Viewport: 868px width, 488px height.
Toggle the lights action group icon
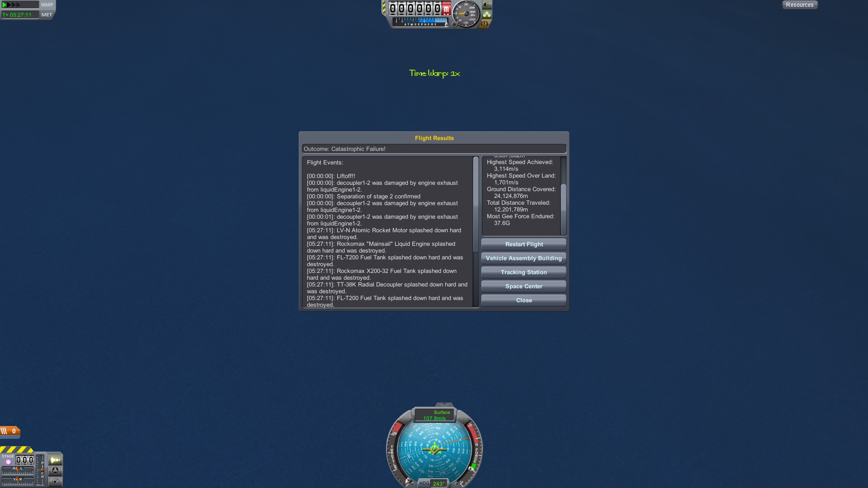487,5
